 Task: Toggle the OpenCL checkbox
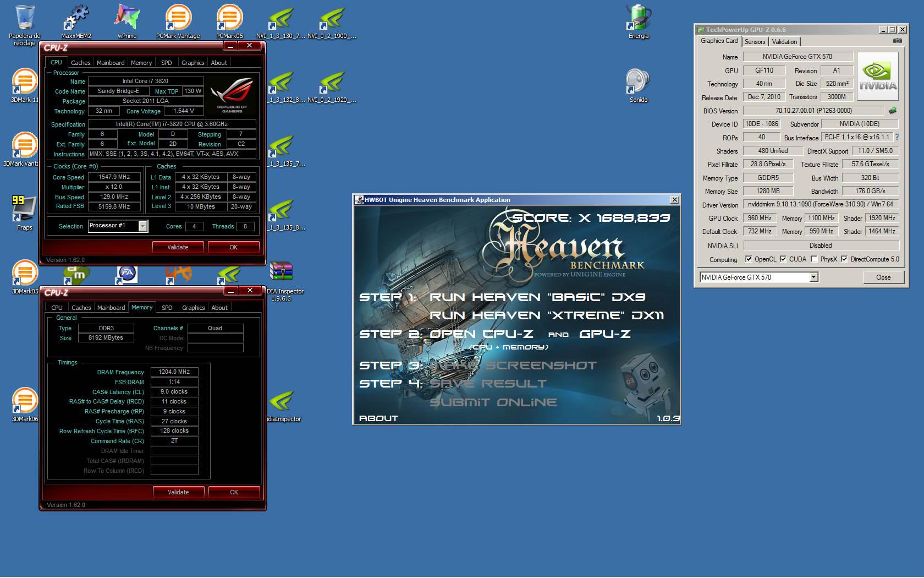748,259
